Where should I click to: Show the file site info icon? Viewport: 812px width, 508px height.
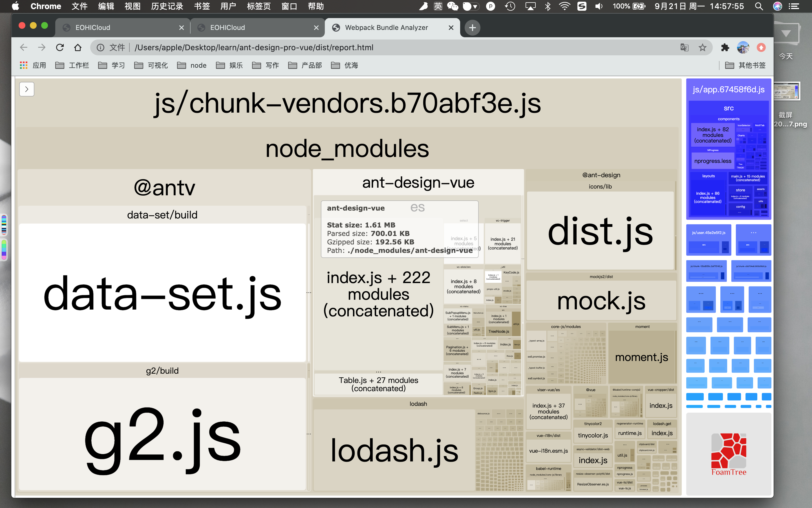coord(100,47)
